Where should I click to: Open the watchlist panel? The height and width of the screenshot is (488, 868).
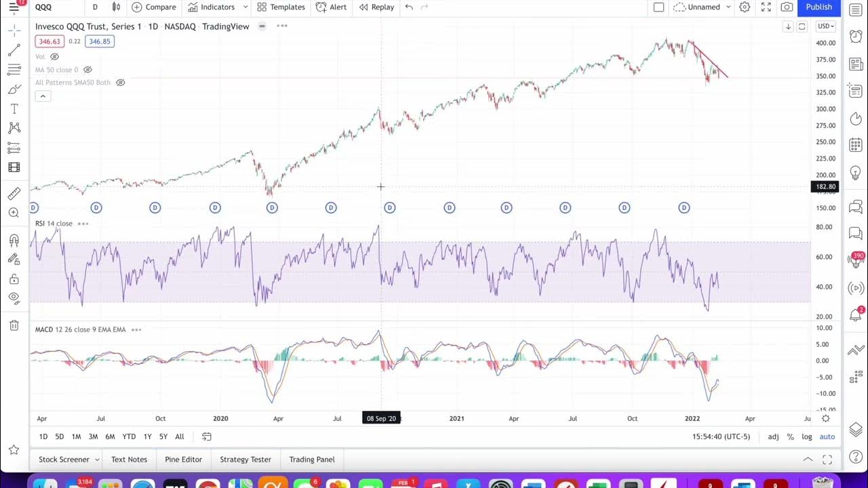tap(856, 9)
